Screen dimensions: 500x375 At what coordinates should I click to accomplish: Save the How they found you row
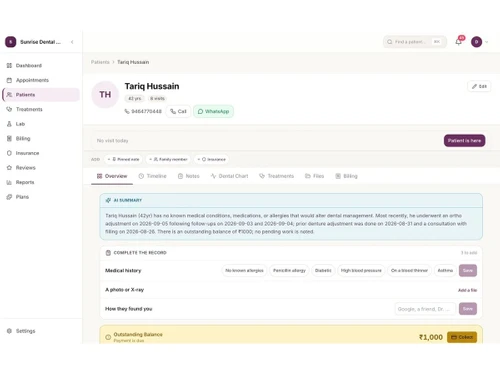click(468, 309)
